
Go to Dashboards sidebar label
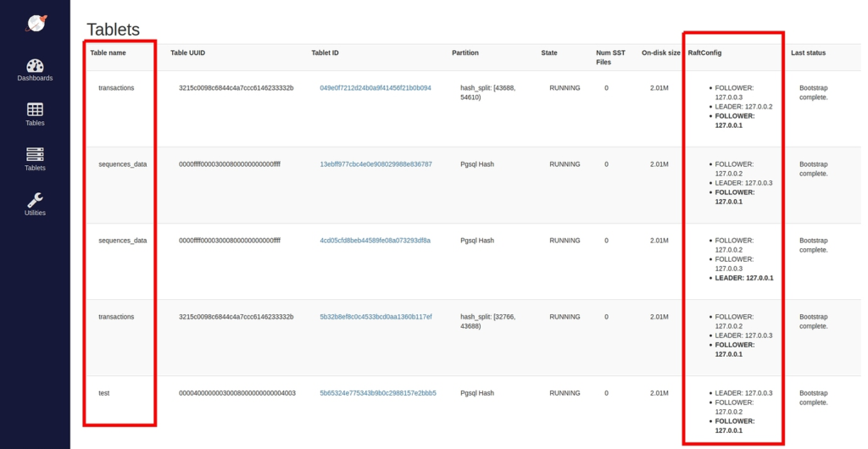coord(35,79)
